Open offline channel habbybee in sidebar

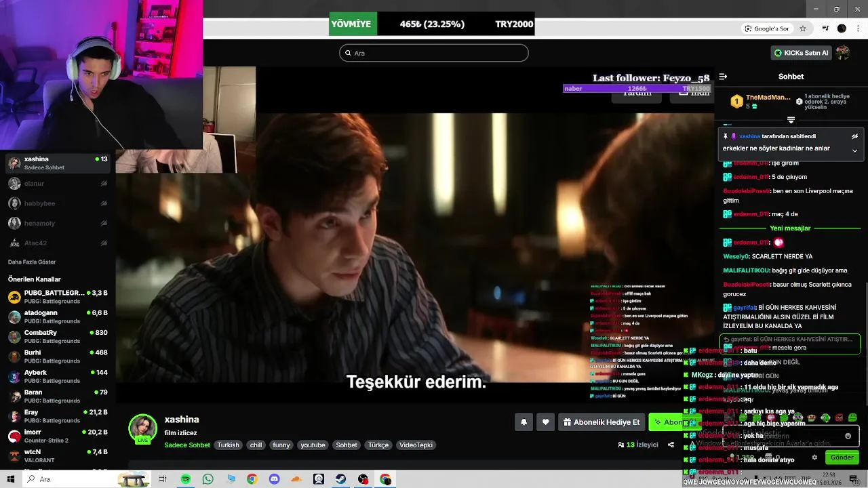tap(58, 203)
